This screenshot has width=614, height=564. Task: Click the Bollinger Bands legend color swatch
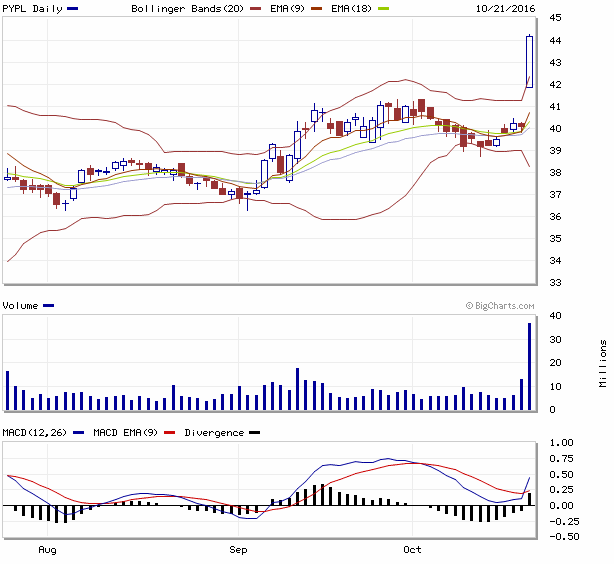tap(255, 9)
